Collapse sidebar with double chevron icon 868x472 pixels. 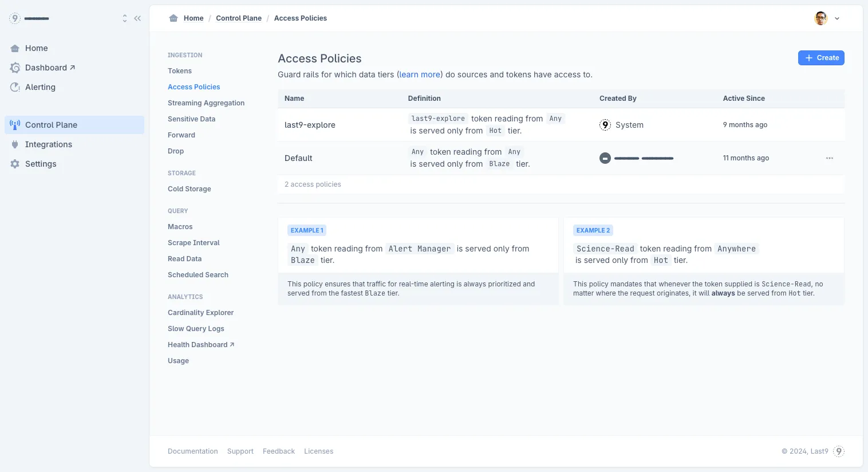pos(137,18)
